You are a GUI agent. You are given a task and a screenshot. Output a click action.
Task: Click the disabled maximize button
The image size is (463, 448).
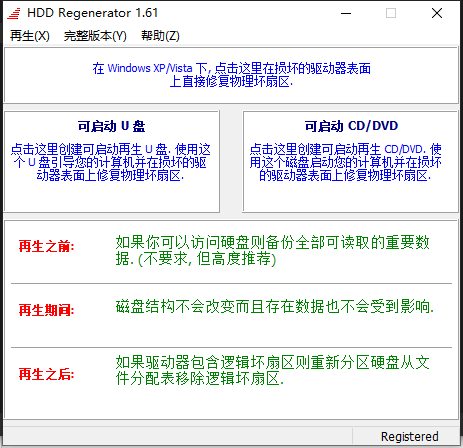pyautogui.click(x=391, y=13)
